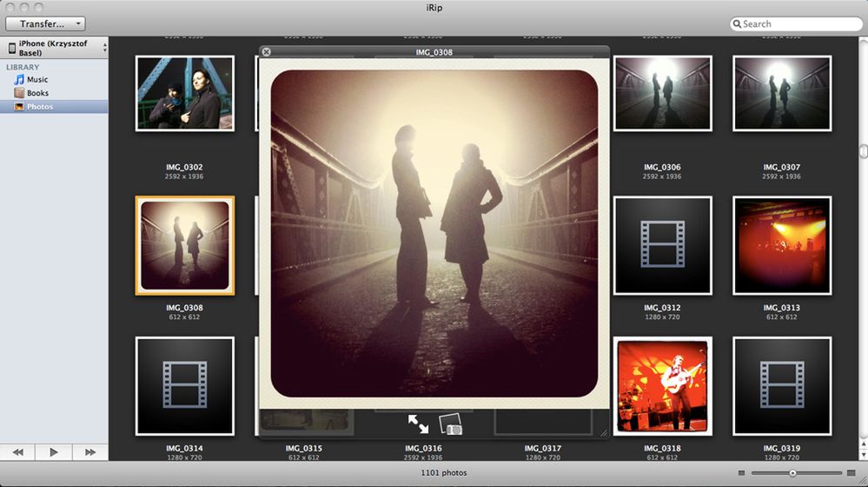This screenshot has width=868, height=487.
Task: Click the small thumbnails icon beside slider
Action: click(x=741, y=473)
